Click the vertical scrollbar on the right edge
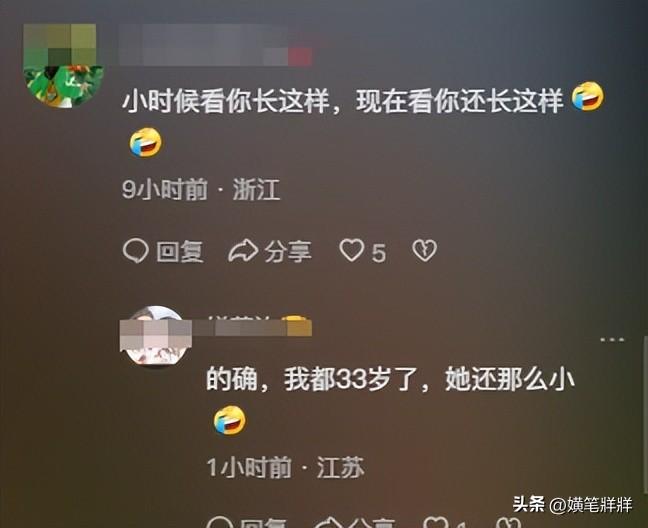 645,415
